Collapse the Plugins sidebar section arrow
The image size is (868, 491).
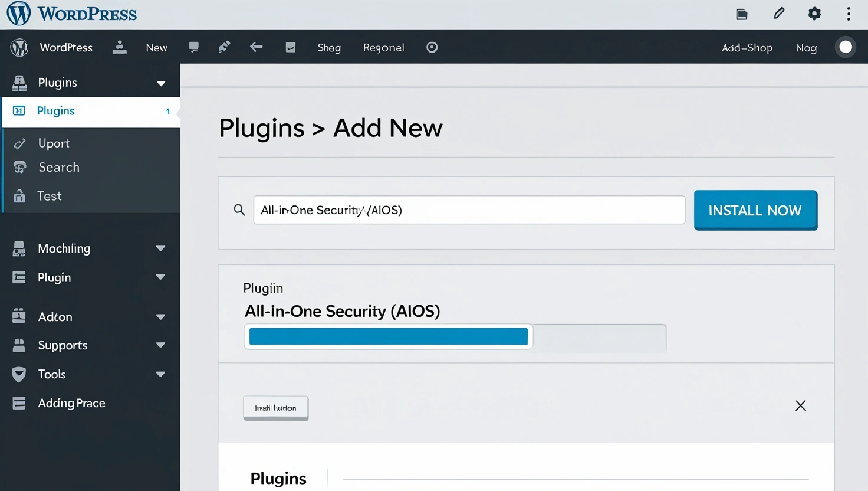point(161,83)
